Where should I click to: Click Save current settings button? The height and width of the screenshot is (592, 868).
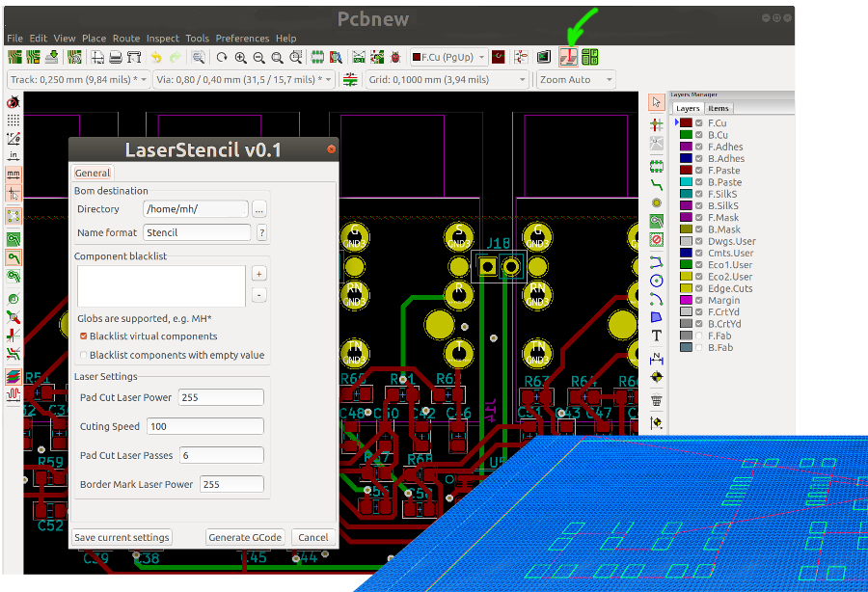(x=122, y=537)
